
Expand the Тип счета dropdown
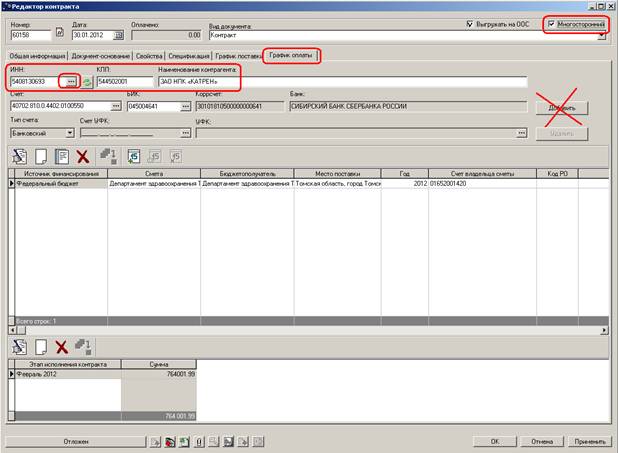click(x=68, y=132)
